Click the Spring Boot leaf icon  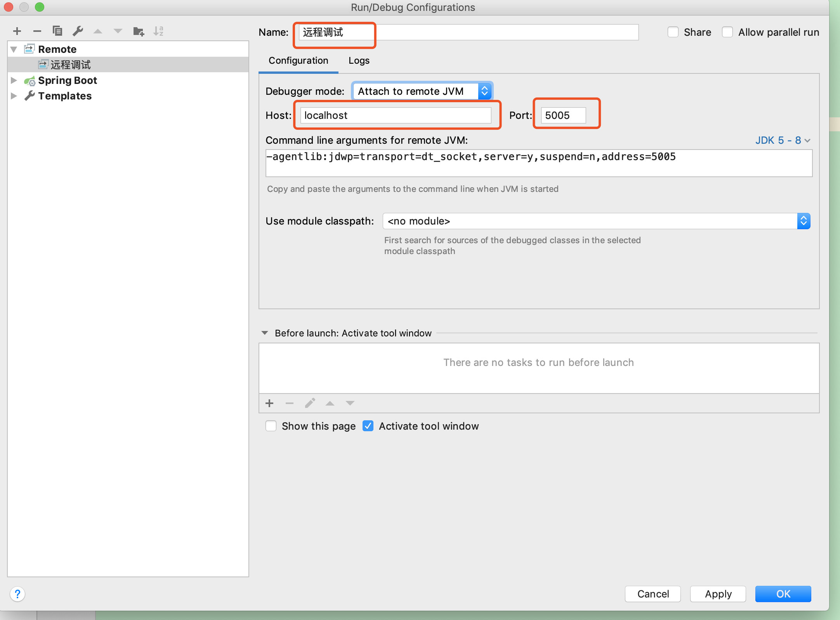pyautogui.click(x=30, y=80)
